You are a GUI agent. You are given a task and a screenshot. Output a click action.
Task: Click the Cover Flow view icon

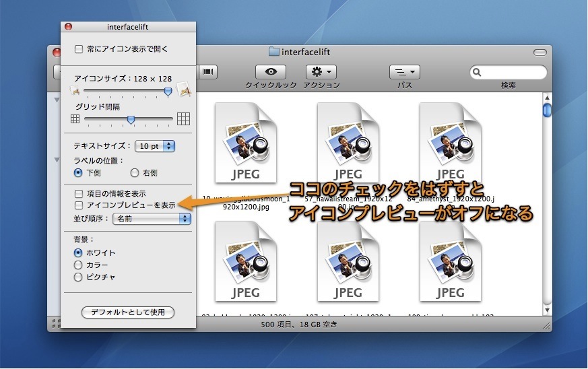point(208,71)
